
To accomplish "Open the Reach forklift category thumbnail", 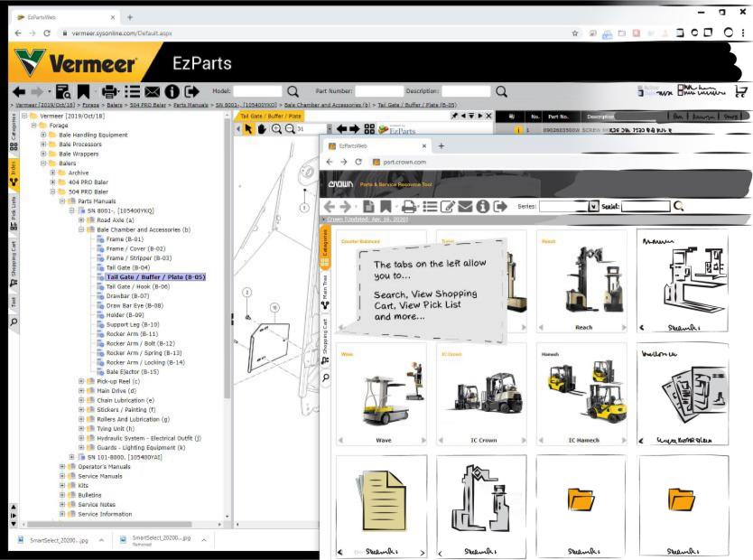I will pos(583,281).
